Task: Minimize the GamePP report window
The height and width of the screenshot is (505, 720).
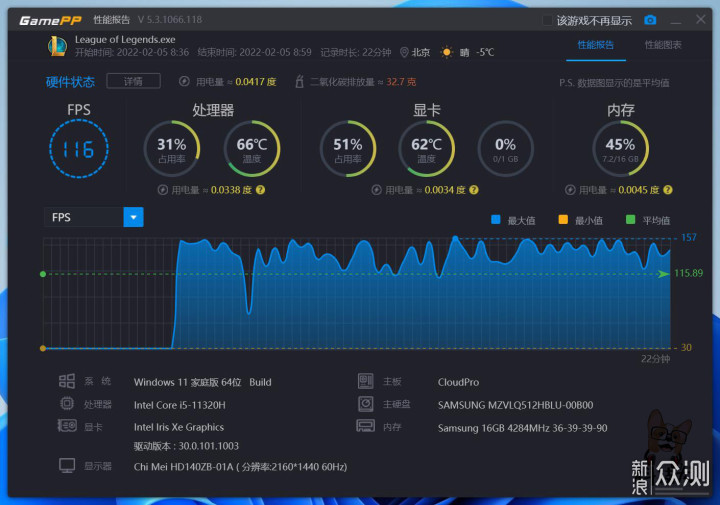Action: point(675,21)
